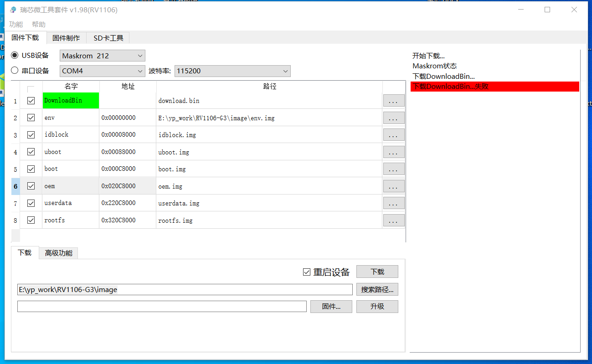The image size is (592, 364).
Task: Uncheck the uboot row checkbox
Action: (31, 152)
